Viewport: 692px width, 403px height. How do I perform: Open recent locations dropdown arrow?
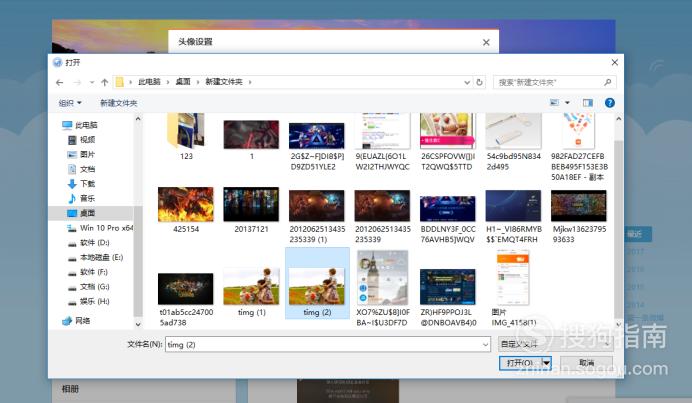click(x=92, y=83)
